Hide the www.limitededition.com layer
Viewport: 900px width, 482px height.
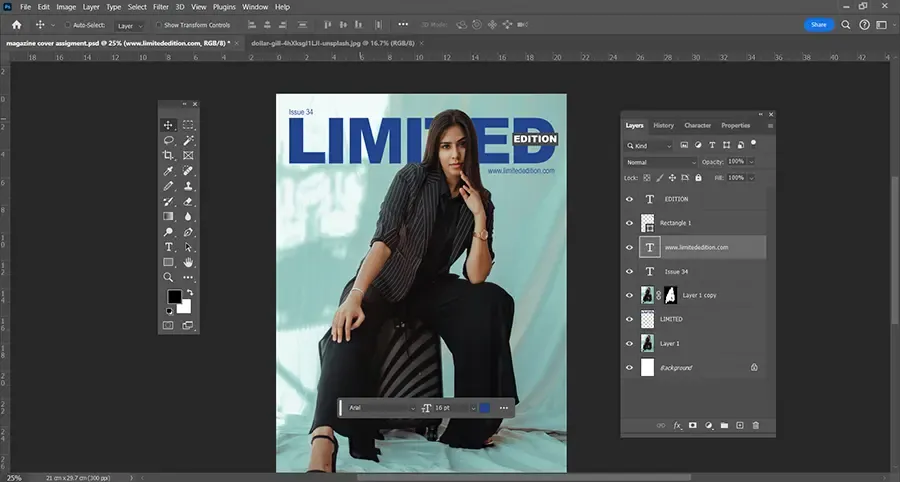click(x=630, y=247)
